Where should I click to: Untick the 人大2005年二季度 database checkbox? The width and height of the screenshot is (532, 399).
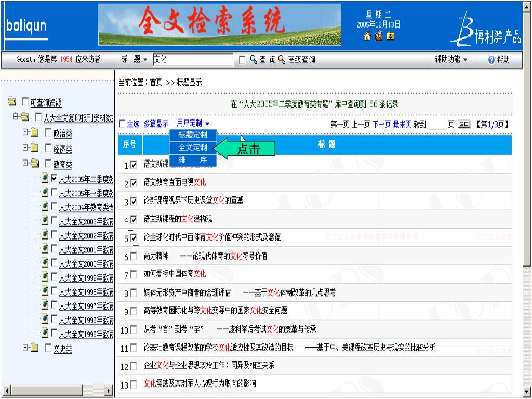[54, 178]
